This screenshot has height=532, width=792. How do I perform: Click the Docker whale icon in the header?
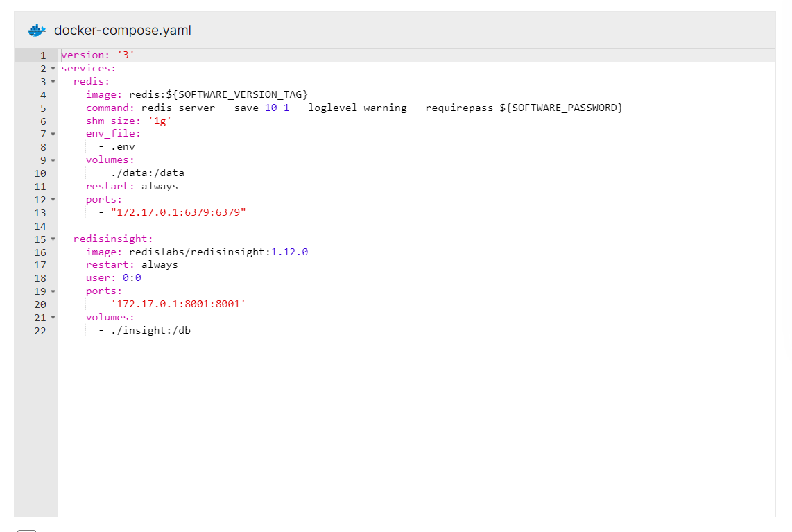coord(36,30)
